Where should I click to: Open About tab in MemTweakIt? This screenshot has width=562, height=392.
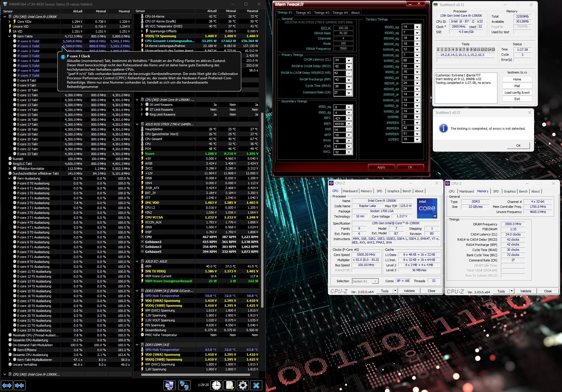pyautogui.click(x=355, y=13)
